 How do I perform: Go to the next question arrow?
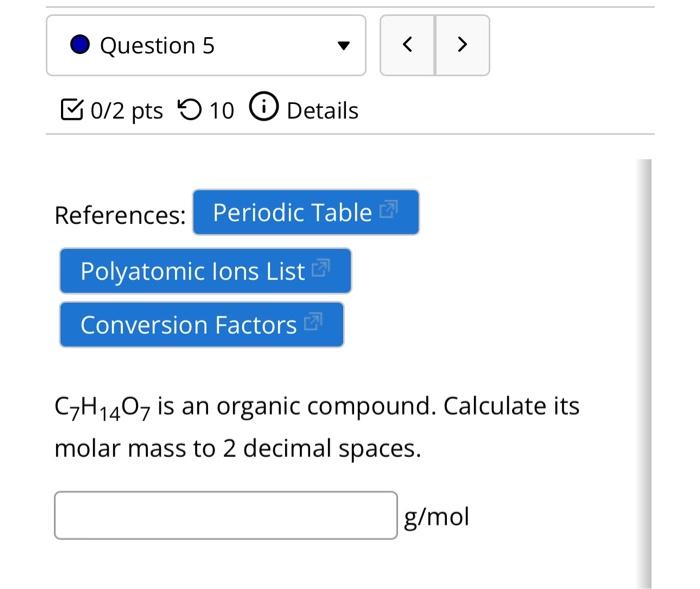point(462,45)
